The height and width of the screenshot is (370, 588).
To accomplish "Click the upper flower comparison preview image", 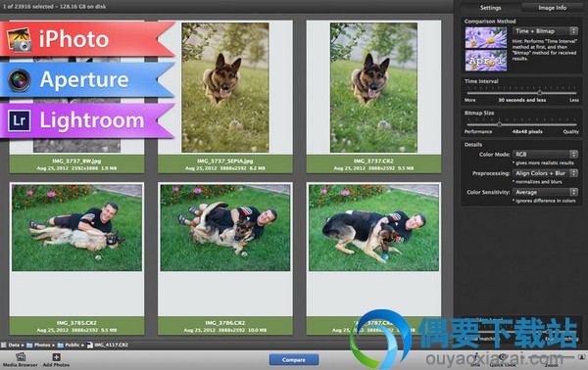I will pos(486,37).
